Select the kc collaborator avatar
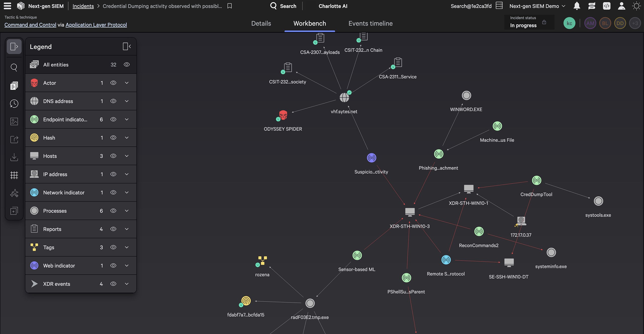Screen dimensions: 644x334 (570, 23)
